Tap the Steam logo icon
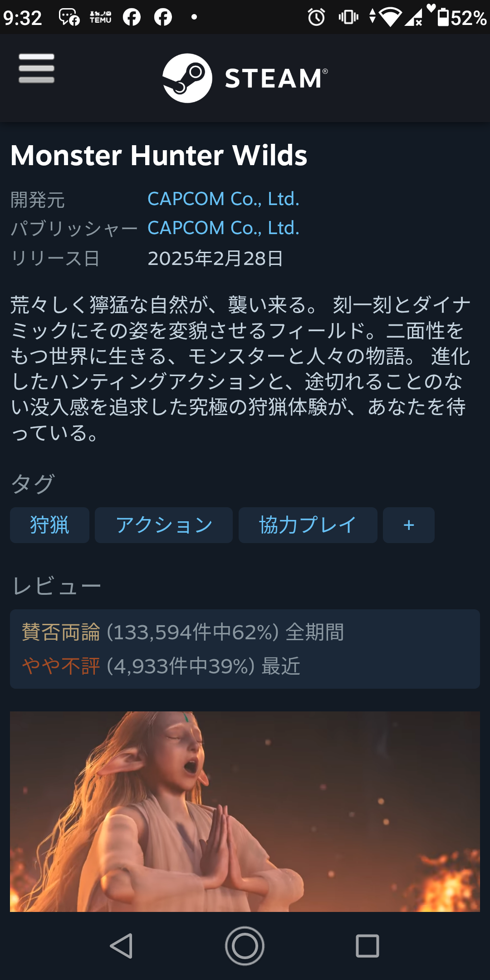The height and width of the screenshot is (980, 490). tap(187, 78)
